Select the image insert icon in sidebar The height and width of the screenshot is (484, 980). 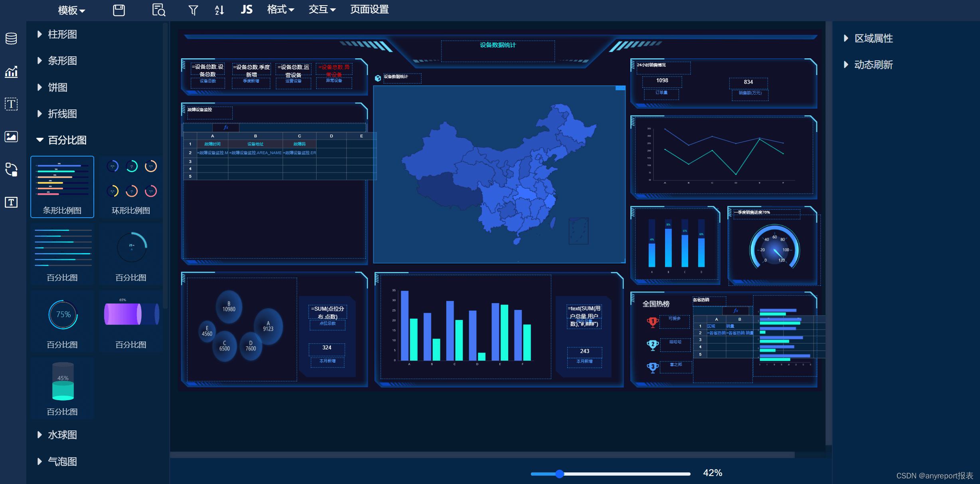tap(11, 137)
